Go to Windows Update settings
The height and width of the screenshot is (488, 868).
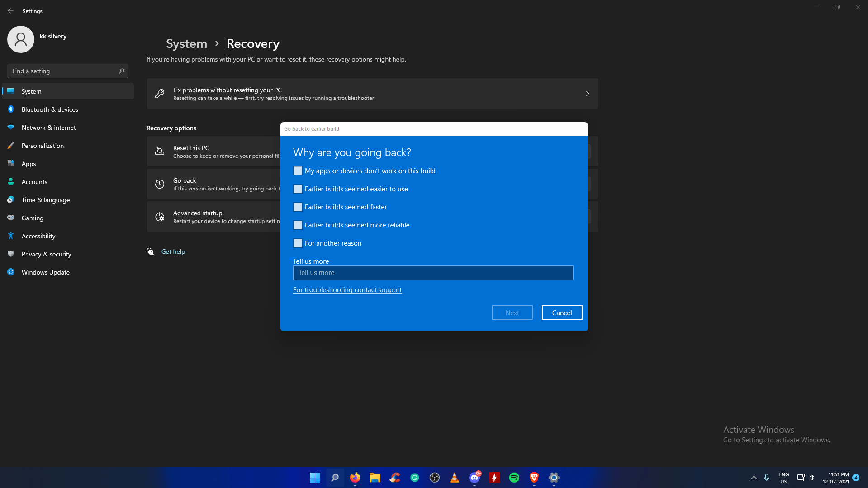[45, 272]
